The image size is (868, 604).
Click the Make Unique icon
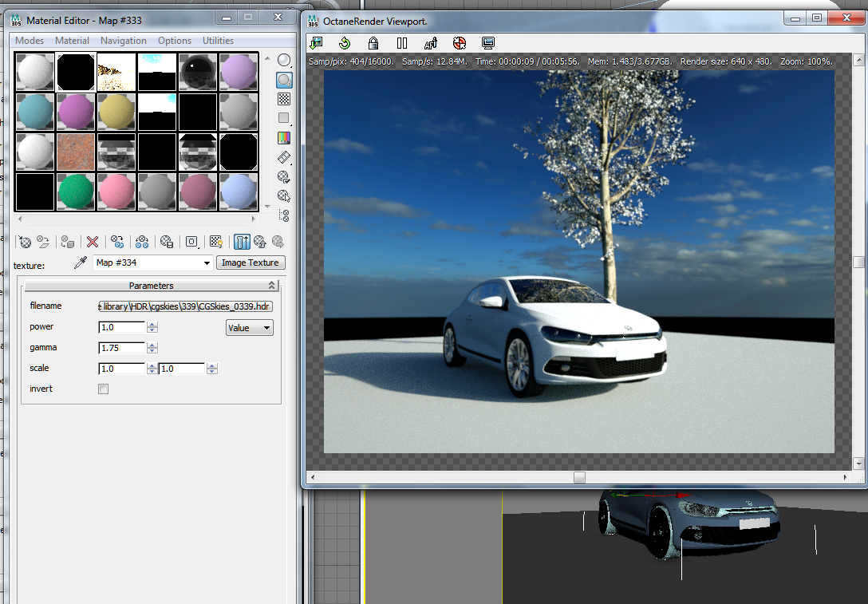pos(142,242)
